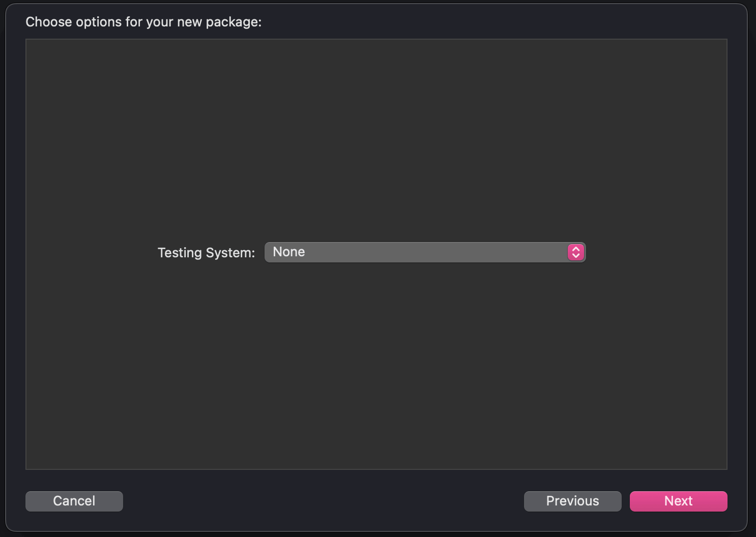Image resolution: width=756 pixels, height=537 pixels.
Task: Go back with the Previous button
Action: pos(572,501)
